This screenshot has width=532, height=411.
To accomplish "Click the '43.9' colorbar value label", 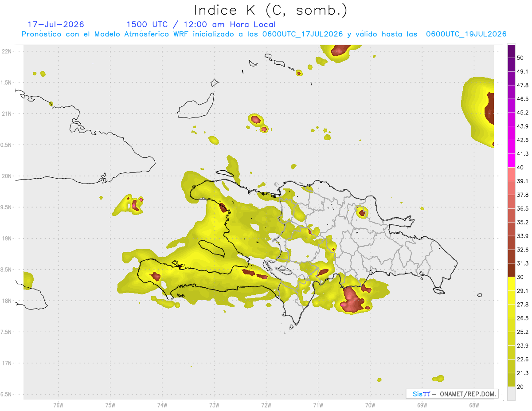I will [523, 126].
